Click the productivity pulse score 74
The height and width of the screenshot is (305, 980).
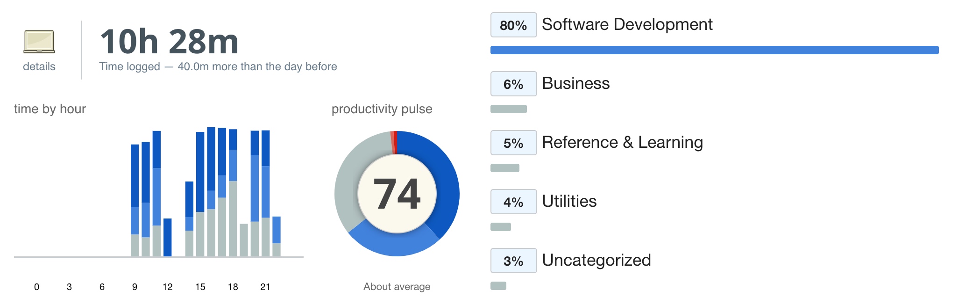pyautogui.click(x=397, y=194)
